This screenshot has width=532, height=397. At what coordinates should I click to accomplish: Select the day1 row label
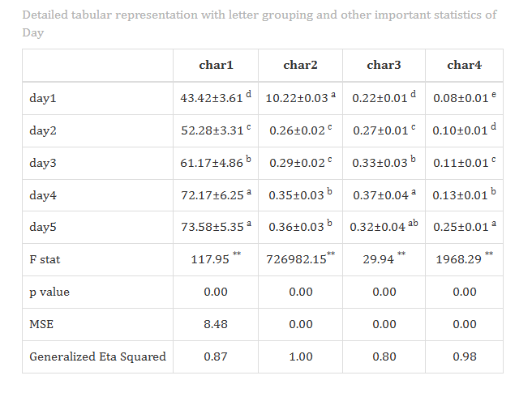click(x=43, y=98)
